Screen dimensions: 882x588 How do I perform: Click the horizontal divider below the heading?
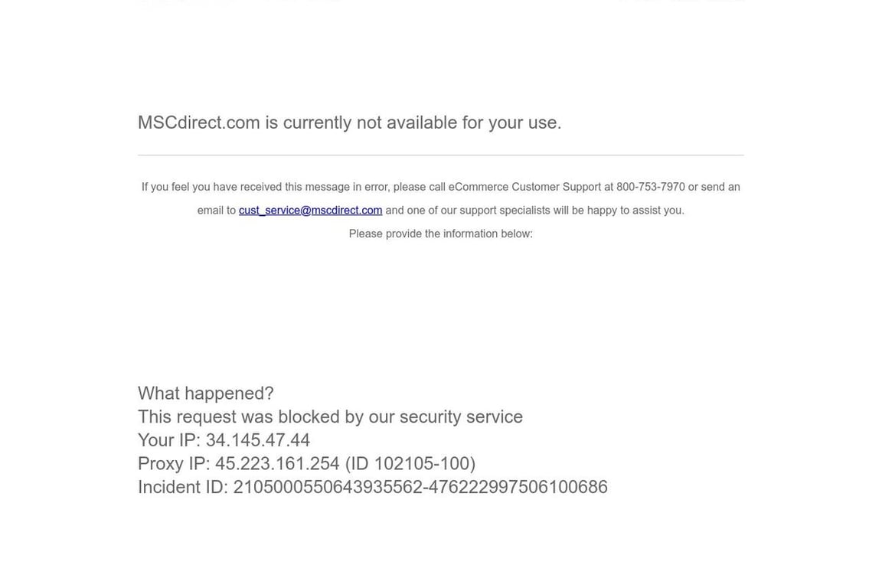pos(440,155)
